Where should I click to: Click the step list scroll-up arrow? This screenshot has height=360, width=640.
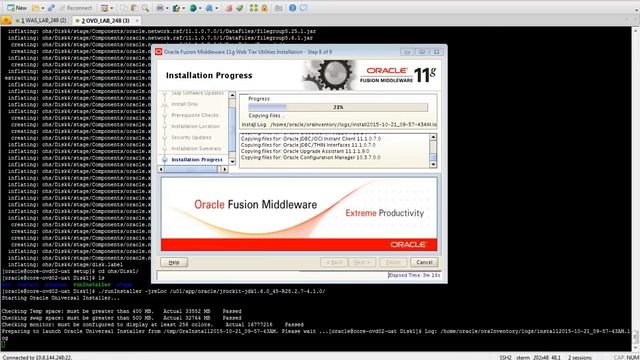coord(232,95)
